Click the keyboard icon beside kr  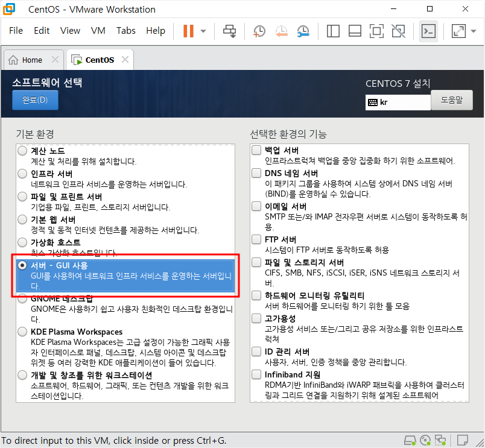(x=373, y=103)
